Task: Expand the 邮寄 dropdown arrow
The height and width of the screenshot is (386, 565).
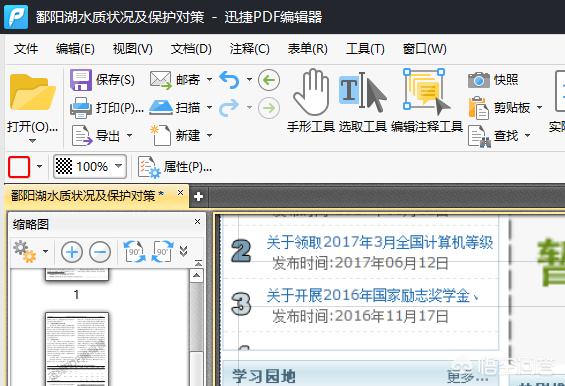Action: pyautogui.click(x=209, y=79)
